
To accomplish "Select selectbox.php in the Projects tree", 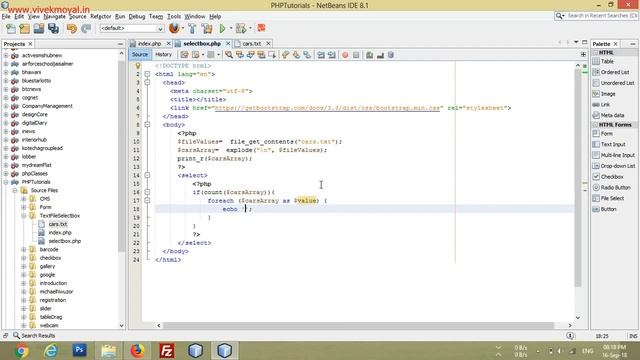I will [64, 241].
